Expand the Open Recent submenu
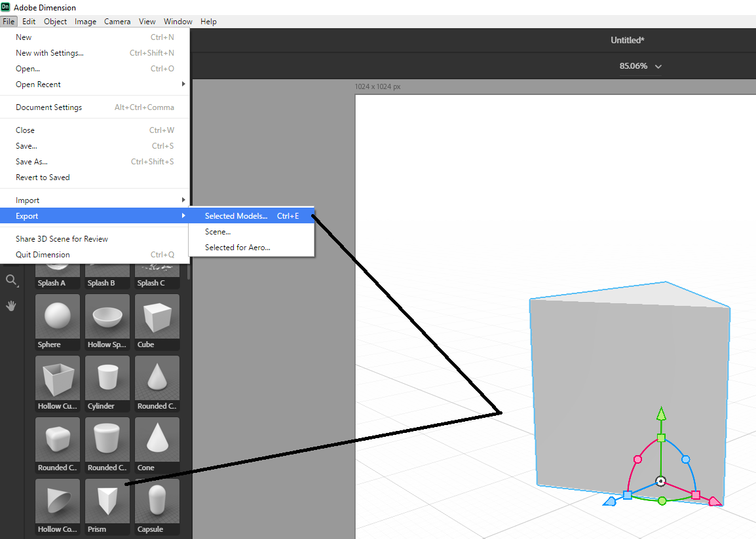Viewport: 756px width, 539px height. [37, 84]
